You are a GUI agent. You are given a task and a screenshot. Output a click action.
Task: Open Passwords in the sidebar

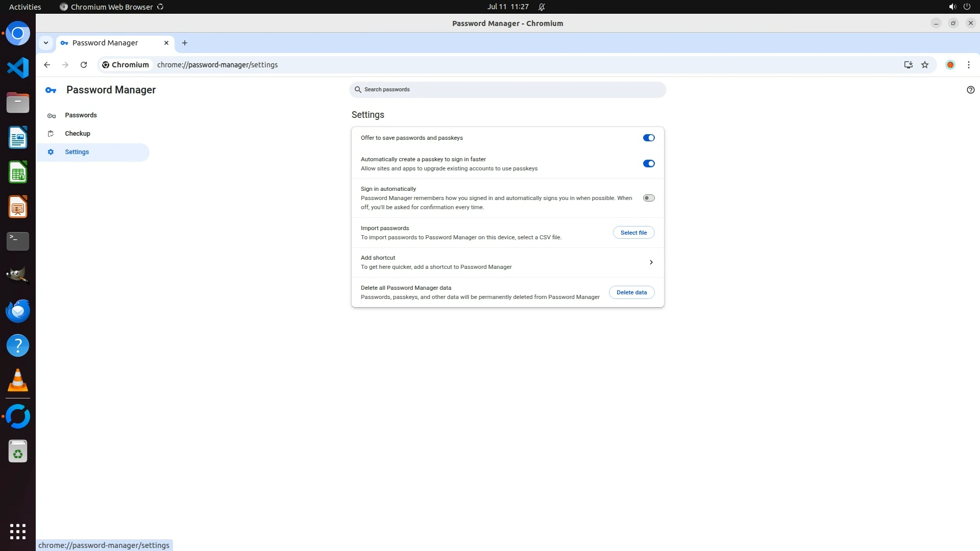(81, 115)
